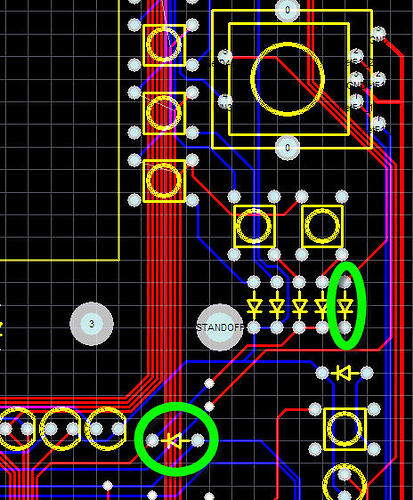Select the green-circled horizontal diode near bottom
This screenshot has width=413, height=500.
(x=175, y=441)
